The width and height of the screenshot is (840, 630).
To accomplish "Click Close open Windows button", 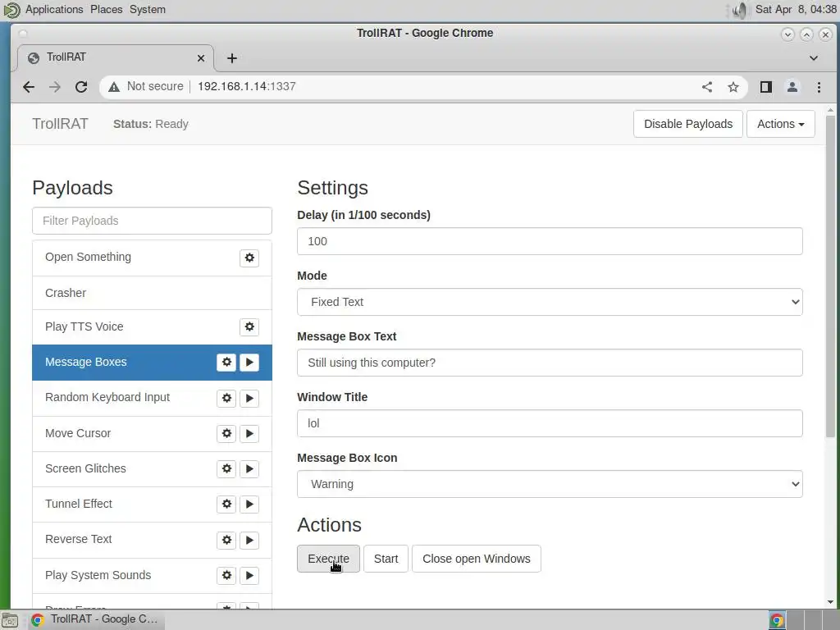I will pos(477,559).
